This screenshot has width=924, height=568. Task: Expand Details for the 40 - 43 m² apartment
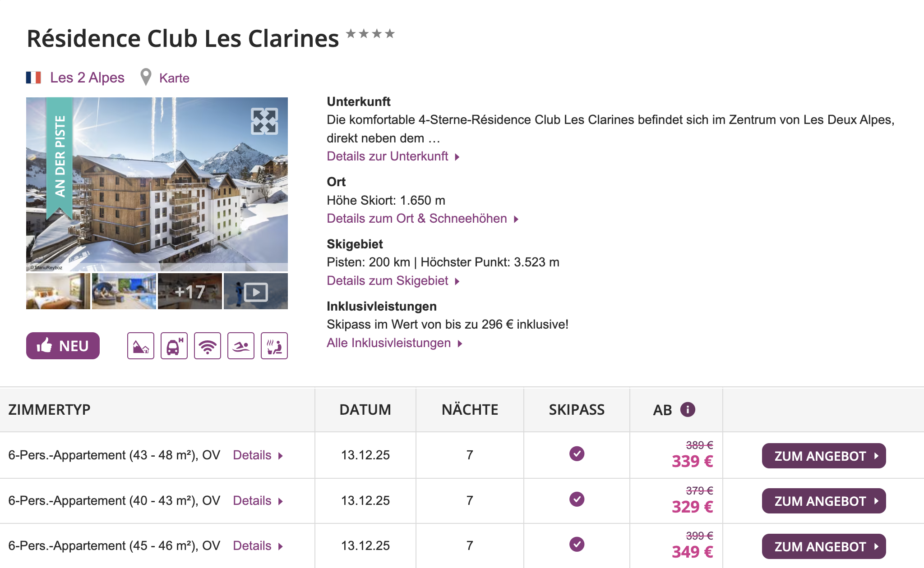tap(258, 501)
